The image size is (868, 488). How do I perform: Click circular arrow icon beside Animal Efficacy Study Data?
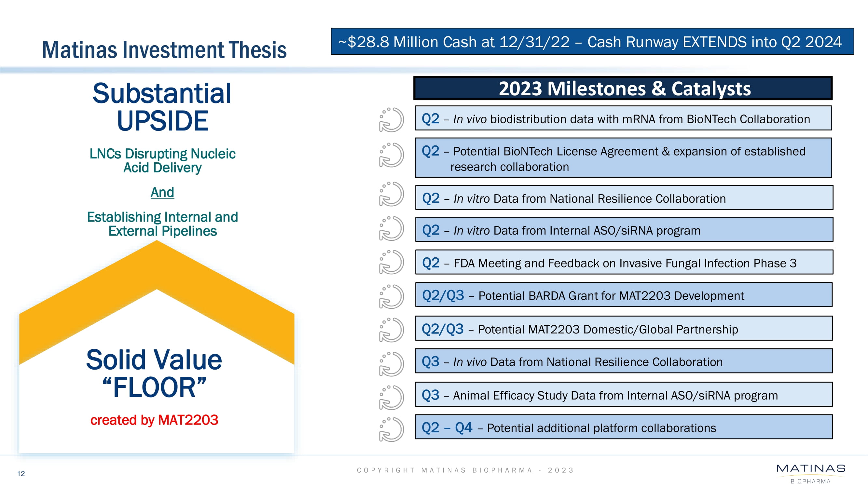click(391, 398)
